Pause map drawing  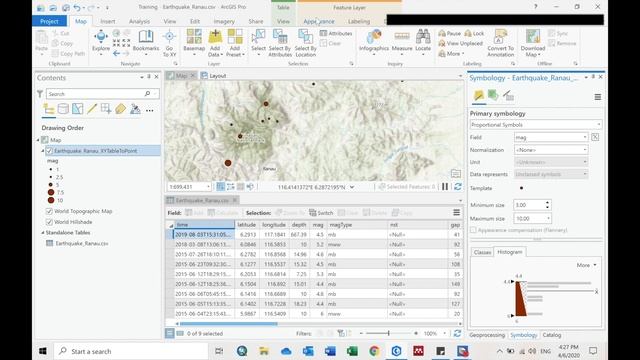445,187
